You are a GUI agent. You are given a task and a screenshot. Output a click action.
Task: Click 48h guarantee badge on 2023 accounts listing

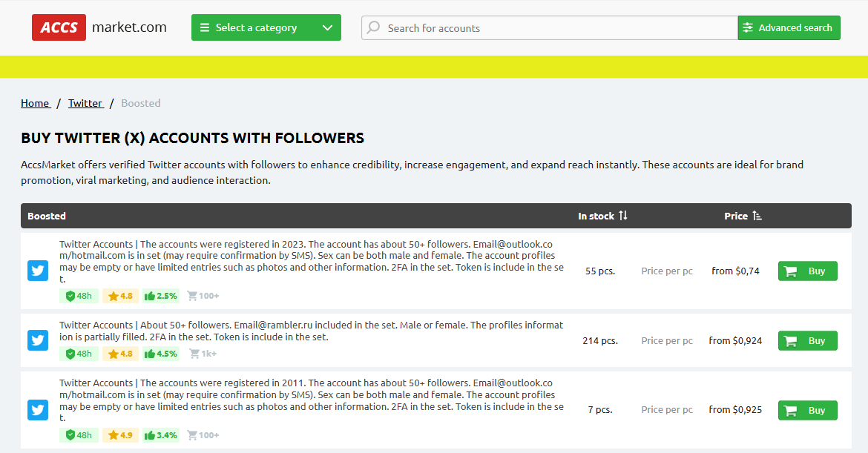click(79, 296)
